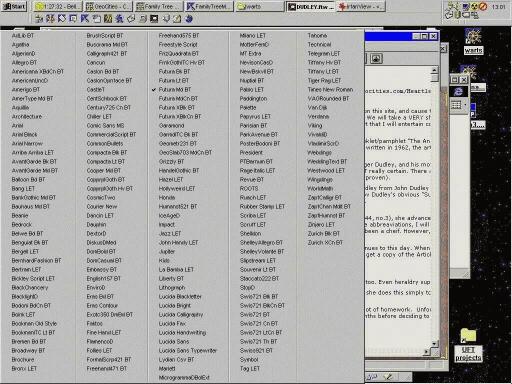Image resolution: width=512 pixels, height=384 pixels.
Task: Click the picture button in editor toolbar
Action: tap(376, 59)
